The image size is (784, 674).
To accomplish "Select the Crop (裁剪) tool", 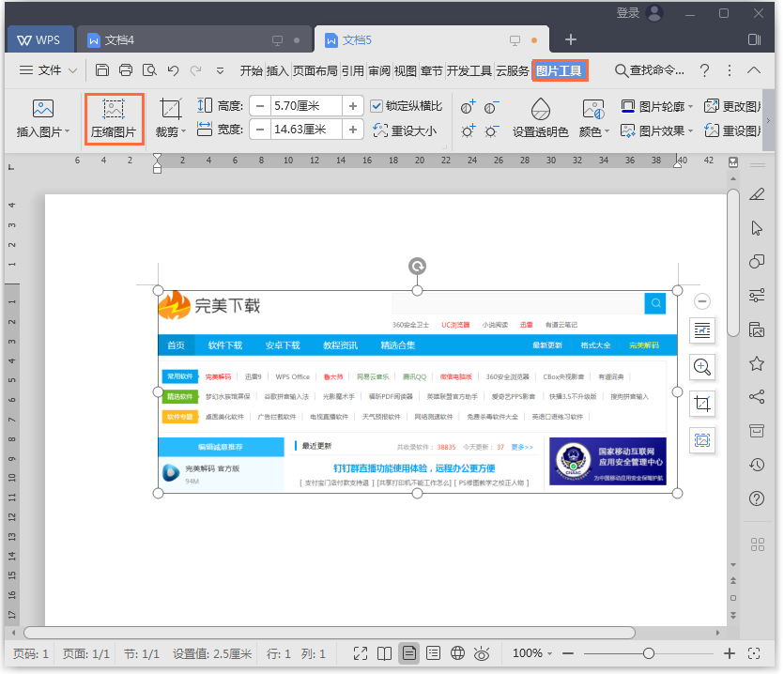I will point(170,119).
